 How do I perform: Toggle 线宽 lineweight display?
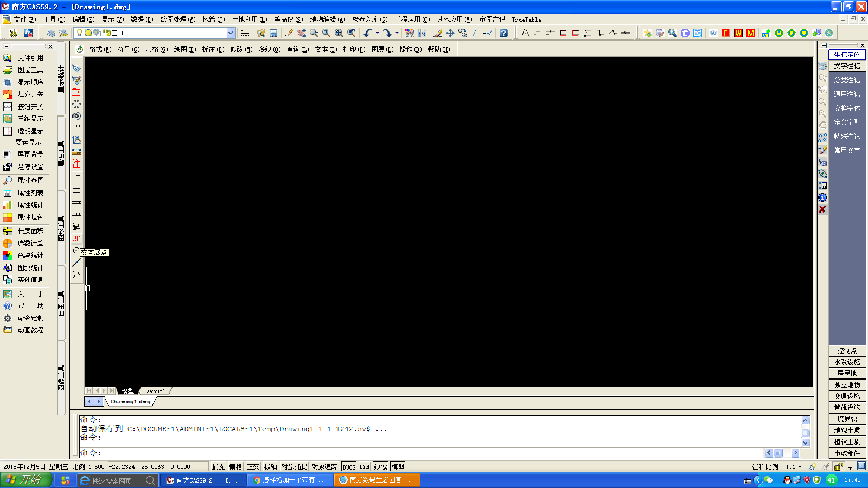pos(380,467)
